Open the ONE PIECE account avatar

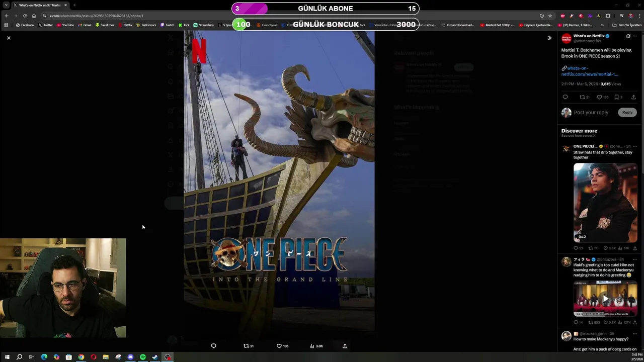point(567,148)
